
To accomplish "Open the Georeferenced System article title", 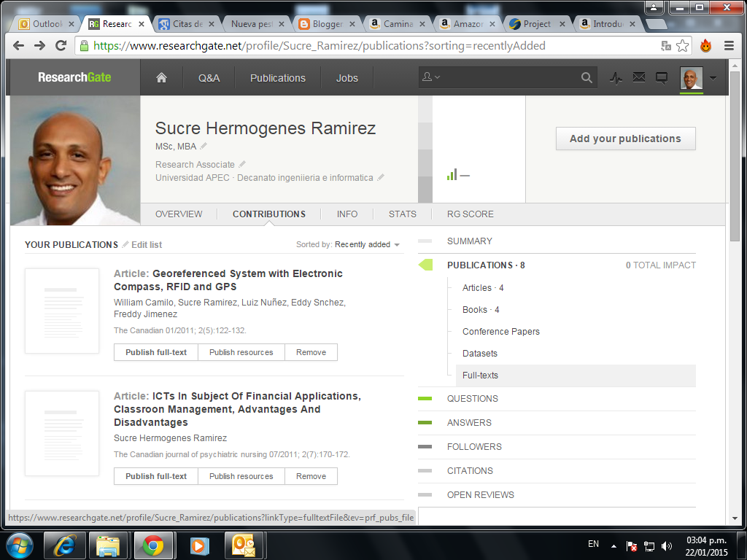I will tap(228, 280).
